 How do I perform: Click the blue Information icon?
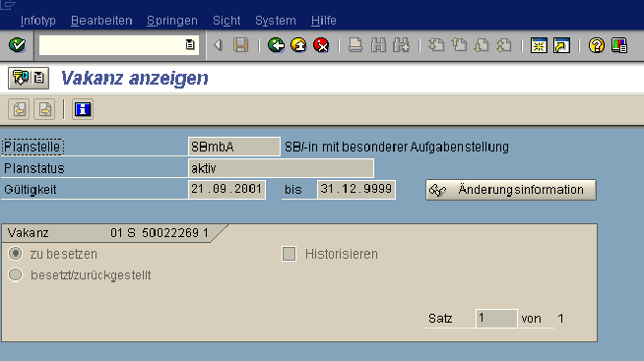[x=83, y=109]
